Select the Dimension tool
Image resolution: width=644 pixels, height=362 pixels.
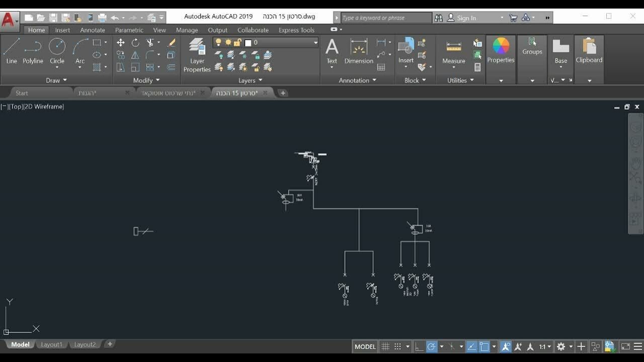pos(359,52)
